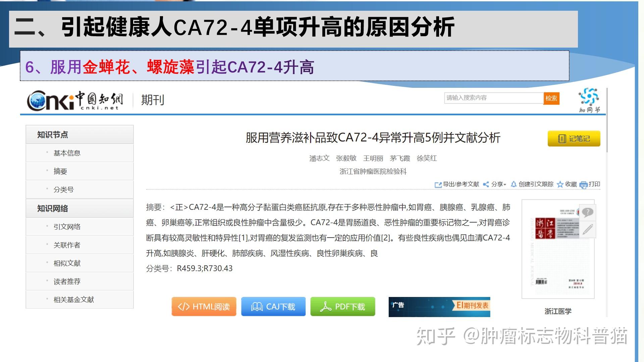Click the HTML阅读 reading button
644x362 pixels.
204,306
